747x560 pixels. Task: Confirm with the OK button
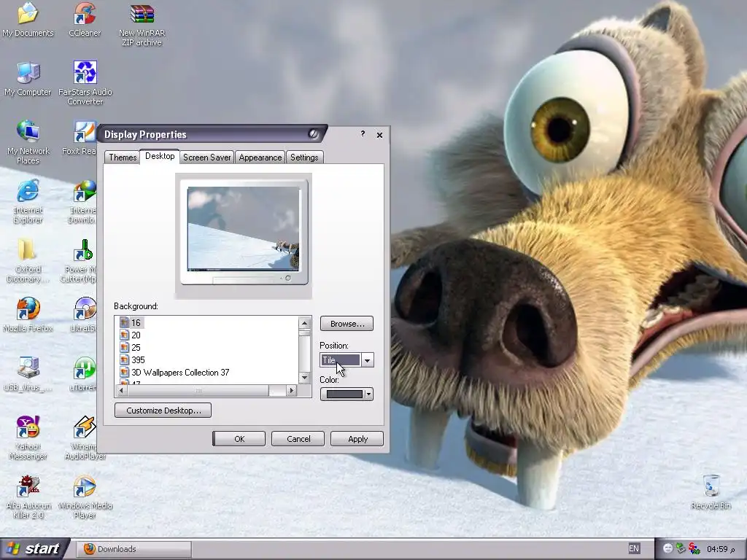[239, 438]
